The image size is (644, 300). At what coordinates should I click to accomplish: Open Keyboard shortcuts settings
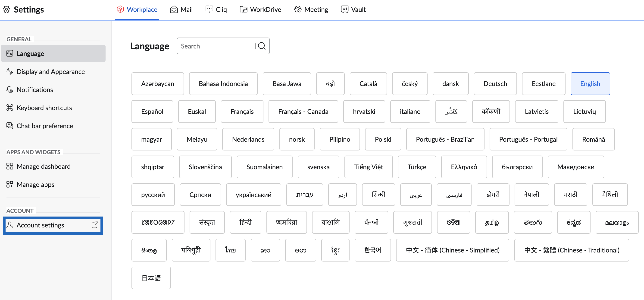coord(53,108)
